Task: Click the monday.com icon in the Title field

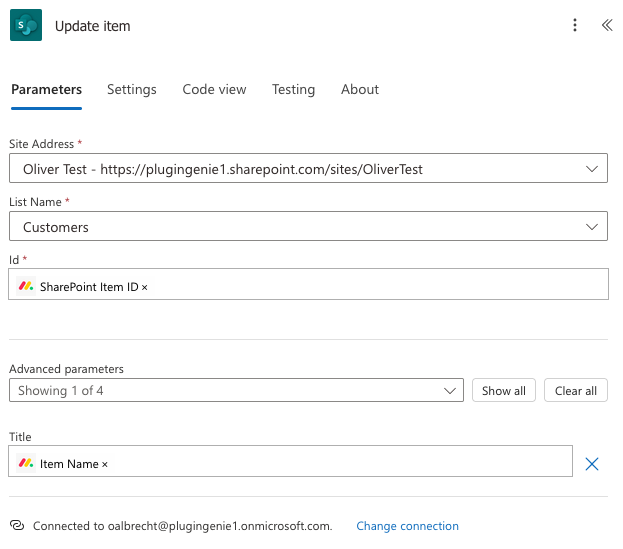Action: tap(26, 463)
